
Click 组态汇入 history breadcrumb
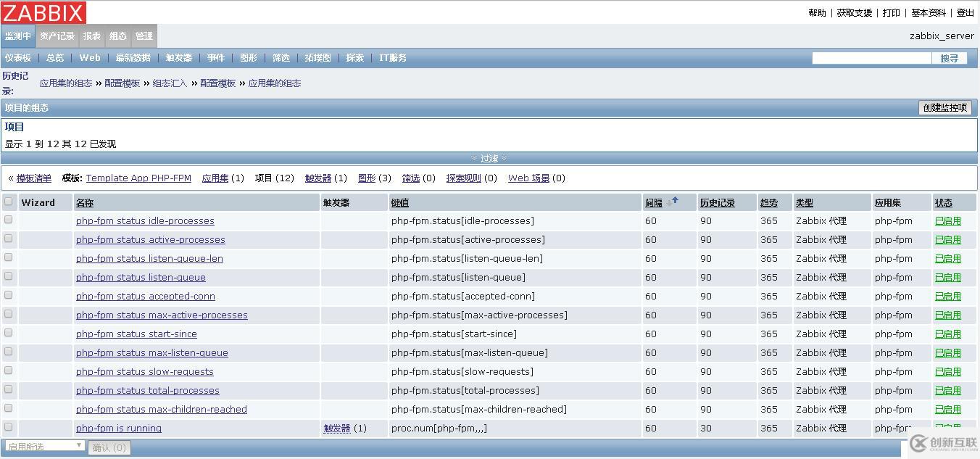tap(170, 83)
